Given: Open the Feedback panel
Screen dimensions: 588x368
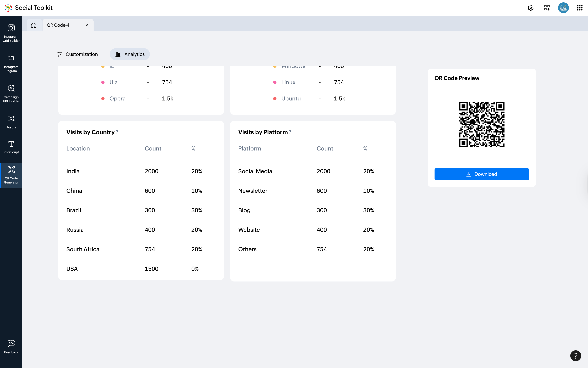Looking at the screenshot, I should point(11,347).
